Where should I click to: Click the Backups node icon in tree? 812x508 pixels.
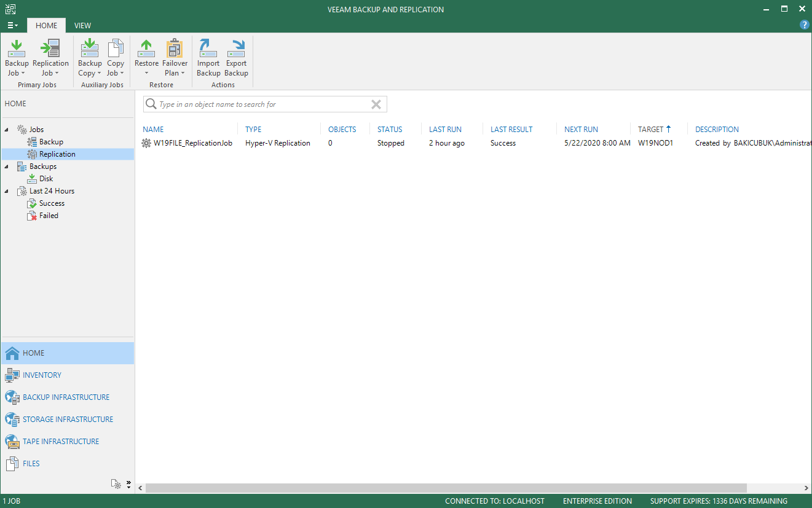(22, 166)
